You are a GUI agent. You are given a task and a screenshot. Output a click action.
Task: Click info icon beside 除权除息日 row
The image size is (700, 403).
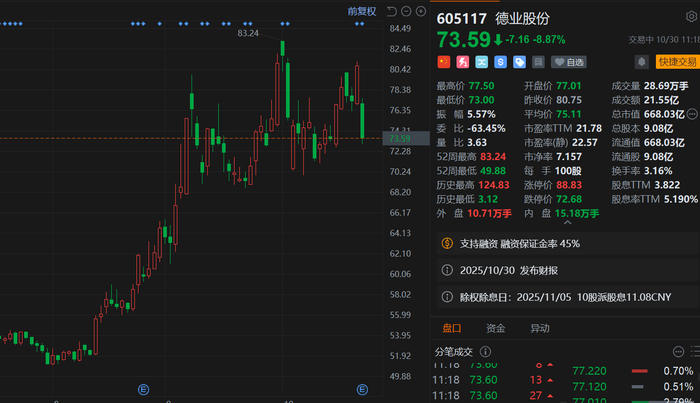(447, 297)
